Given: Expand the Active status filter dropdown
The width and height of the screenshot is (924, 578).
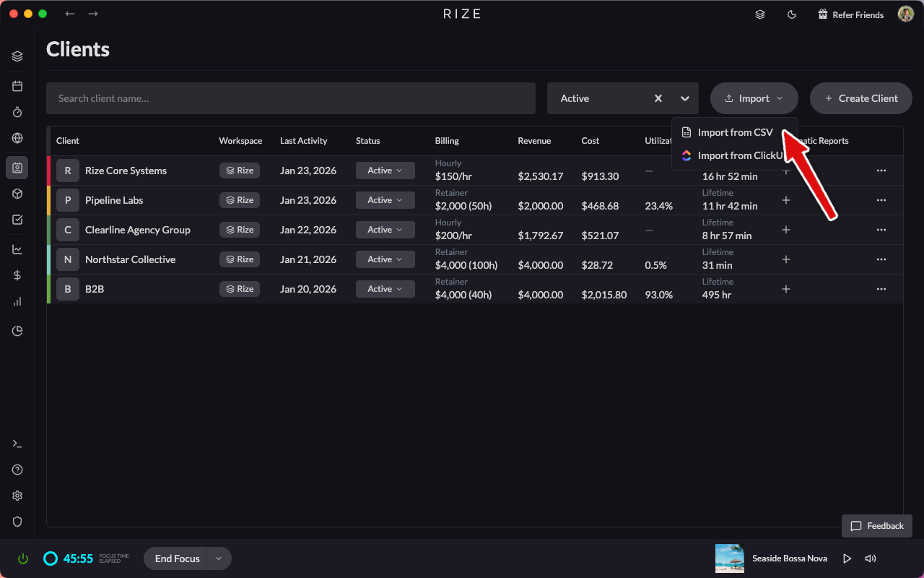Looking at the screenshot, I should click(x=684, y=98).
